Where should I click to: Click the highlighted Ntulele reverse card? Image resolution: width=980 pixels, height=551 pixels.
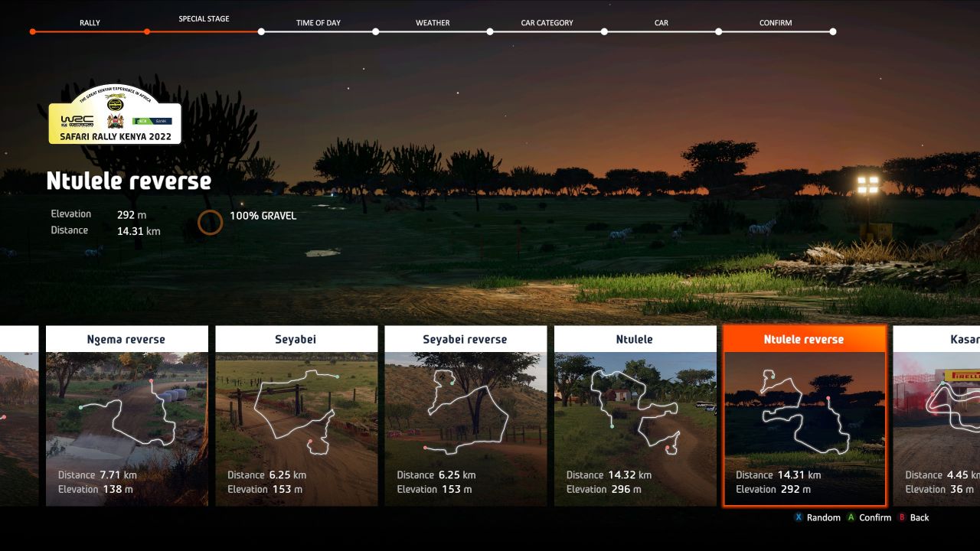click(x=804, y=416)
